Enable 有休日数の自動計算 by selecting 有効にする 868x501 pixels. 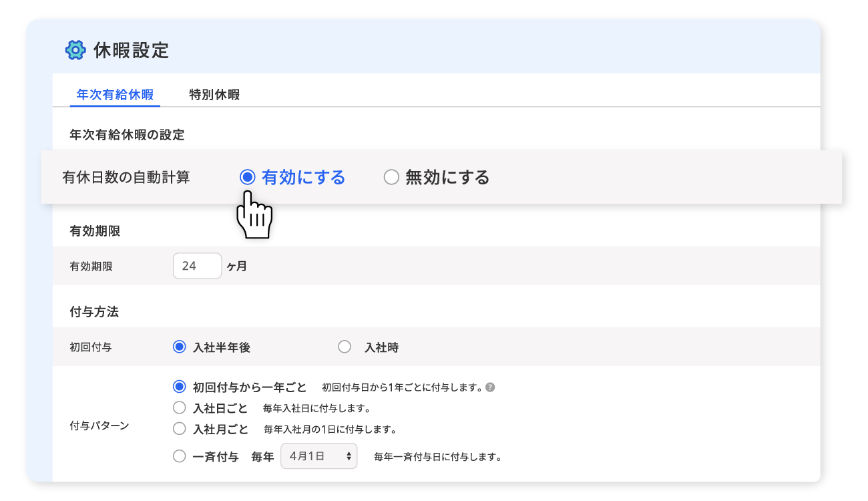click(248, 177)
